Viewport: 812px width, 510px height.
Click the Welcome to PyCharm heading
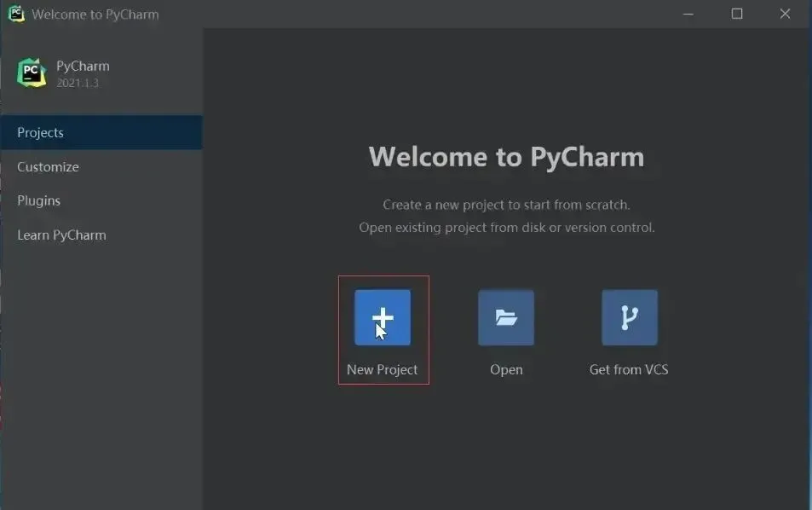pyautogui.click(x=506, y=157)
